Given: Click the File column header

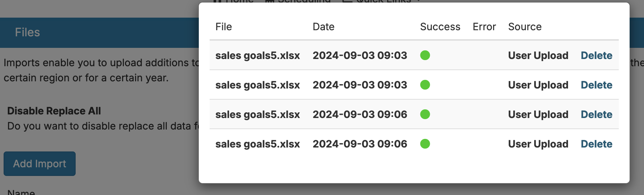Looking at the screenshot, I should [224, 27].
